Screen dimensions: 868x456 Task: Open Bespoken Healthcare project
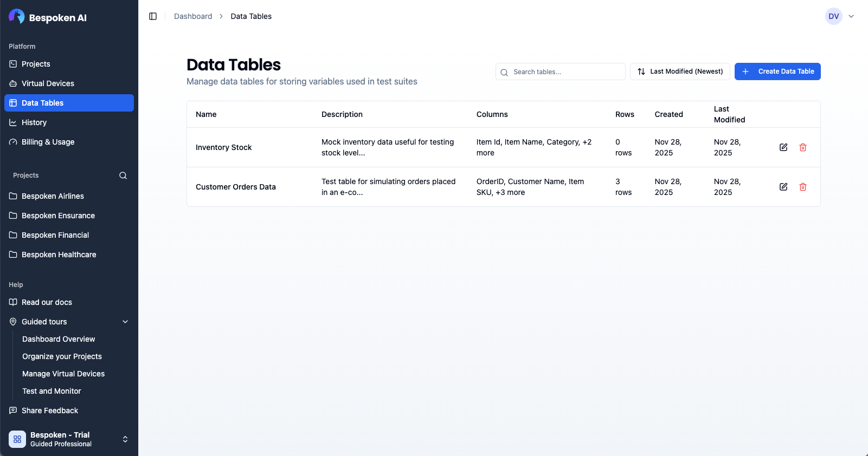pyautogui.click(x=69, y=255)
